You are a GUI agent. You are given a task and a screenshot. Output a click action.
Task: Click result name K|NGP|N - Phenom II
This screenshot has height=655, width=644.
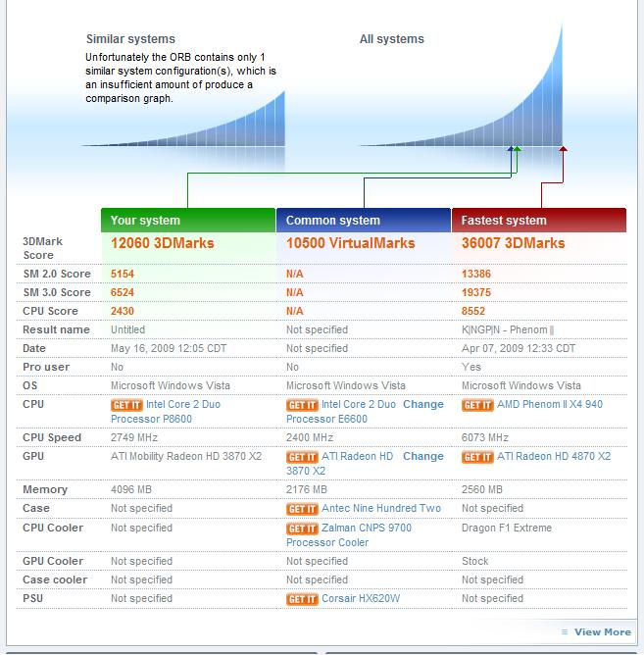tap(508, 329)
